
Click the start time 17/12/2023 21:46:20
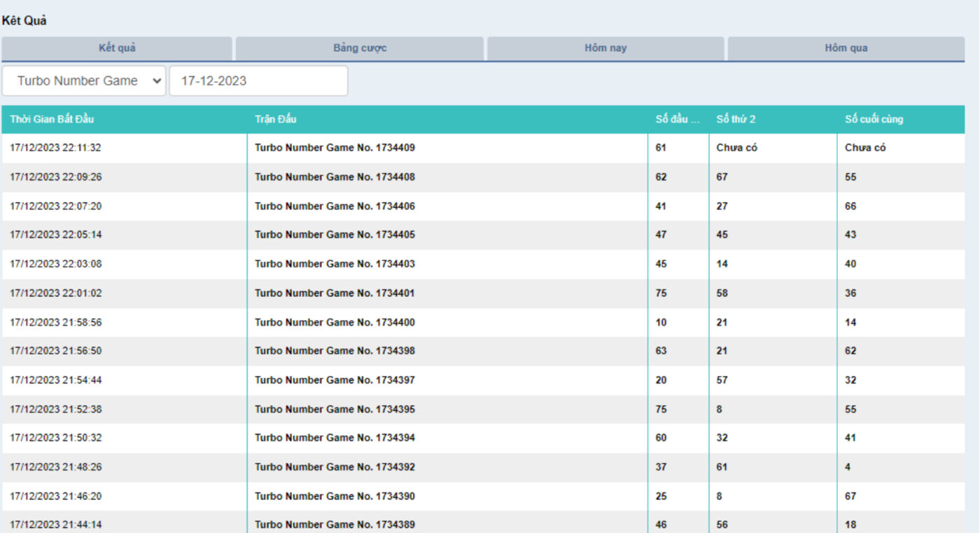[x=55, y=496]
